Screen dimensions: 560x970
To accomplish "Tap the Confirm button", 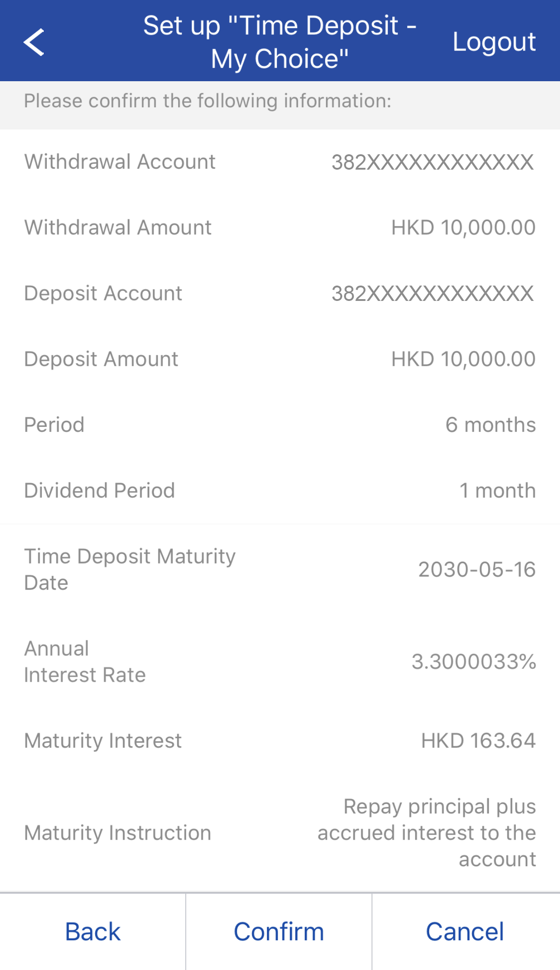I will [279, 932].
